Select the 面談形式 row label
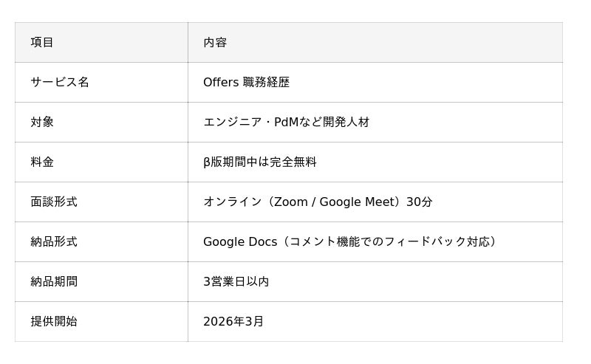The height and width of the screenshot is (364, 591). (54, 202)
